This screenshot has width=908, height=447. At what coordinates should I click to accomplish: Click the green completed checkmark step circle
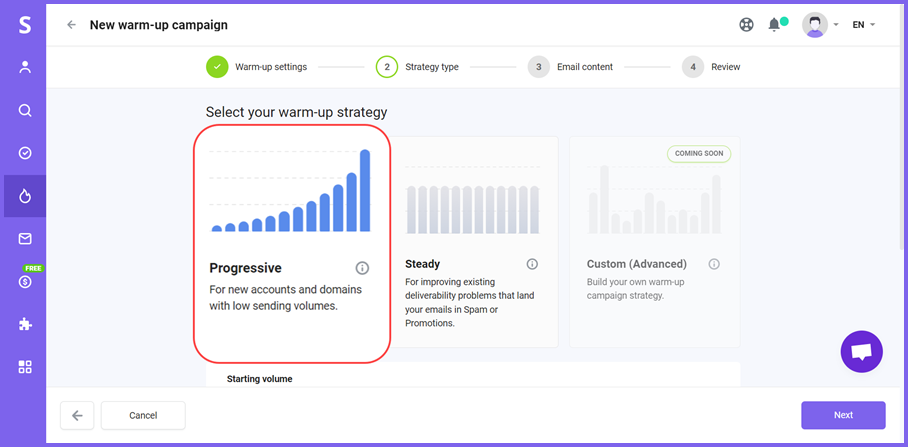pyautogui.click(x=217, y=67)
